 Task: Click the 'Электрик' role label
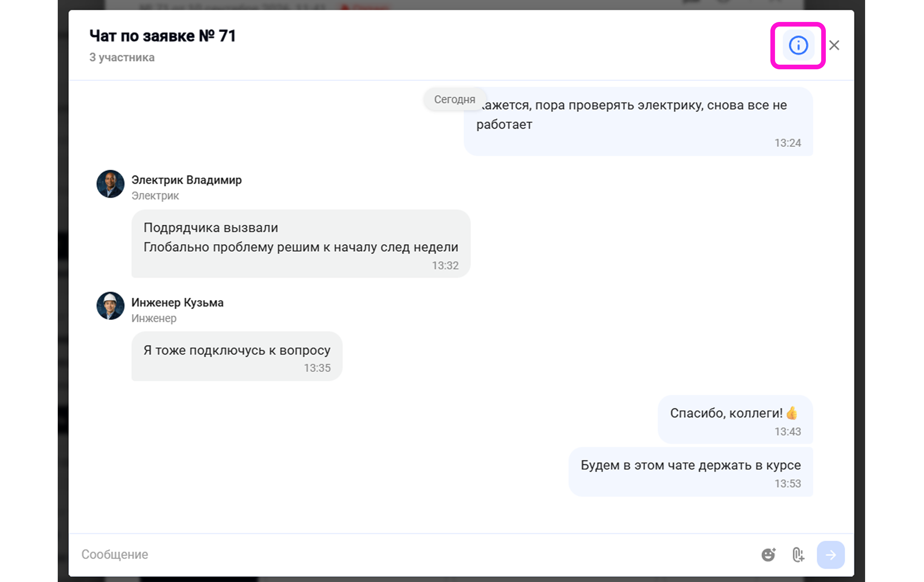coord(155,196)
